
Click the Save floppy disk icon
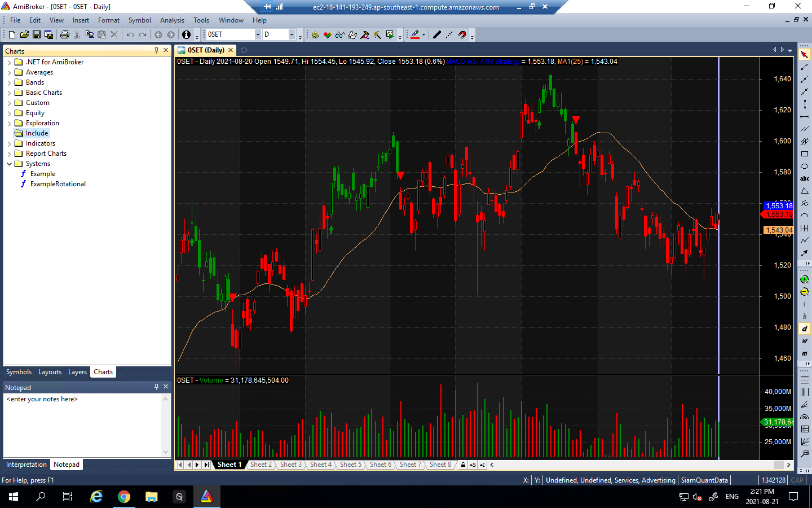pos(37,35)
